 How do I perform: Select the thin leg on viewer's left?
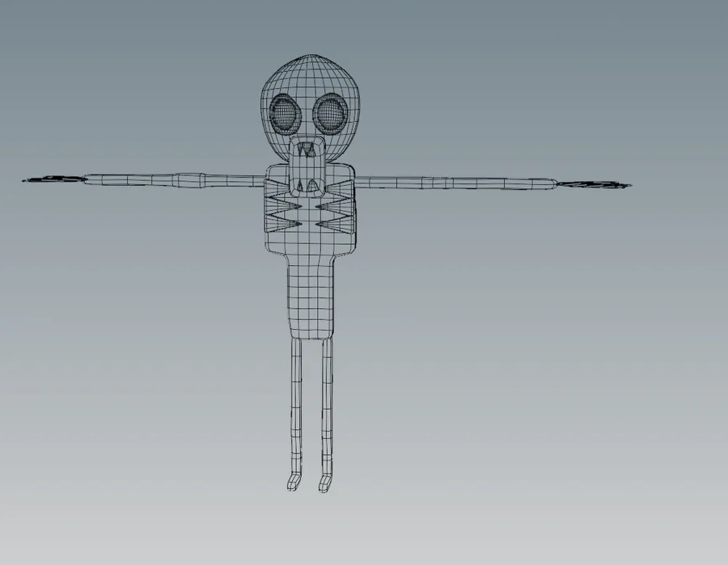pyautogui.click(x=296, y=406)
